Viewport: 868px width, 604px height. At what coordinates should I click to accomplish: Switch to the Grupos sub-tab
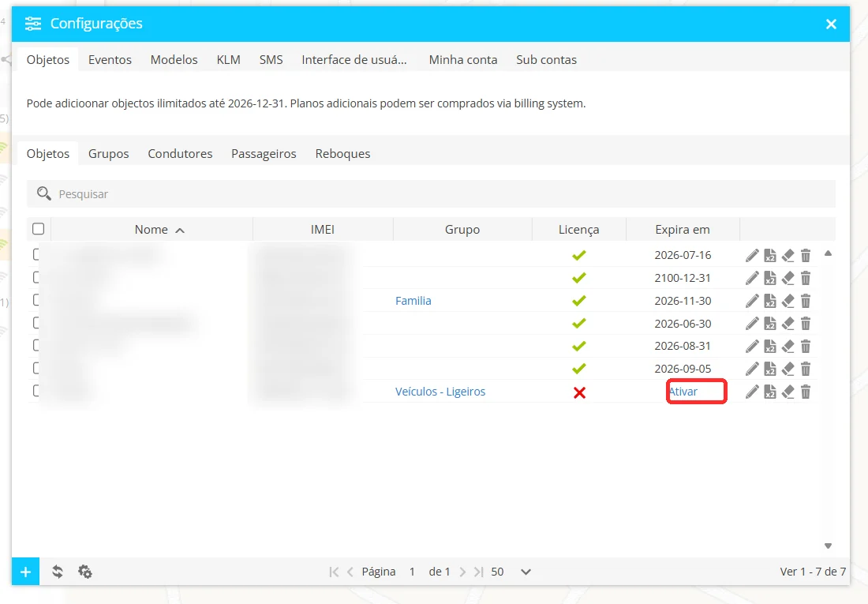[x=109, y=154]
